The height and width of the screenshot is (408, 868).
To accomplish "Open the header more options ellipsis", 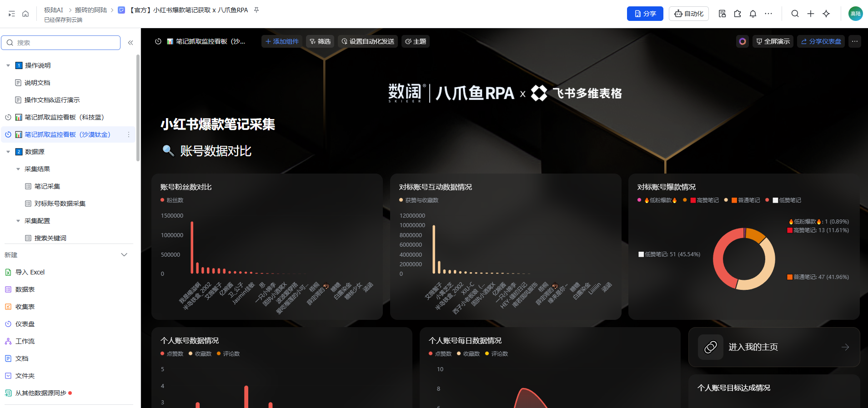I will [x=768, y=14].
